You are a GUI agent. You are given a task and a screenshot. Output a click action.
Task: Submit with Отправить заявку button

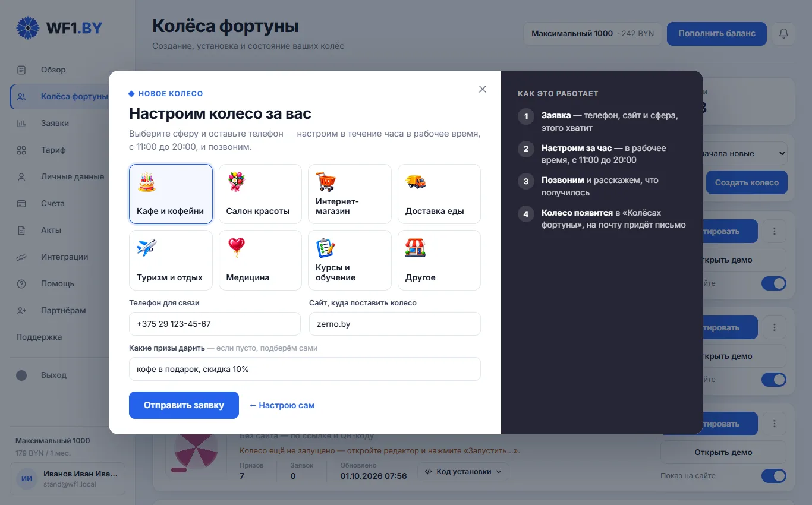tap(184, 405)
